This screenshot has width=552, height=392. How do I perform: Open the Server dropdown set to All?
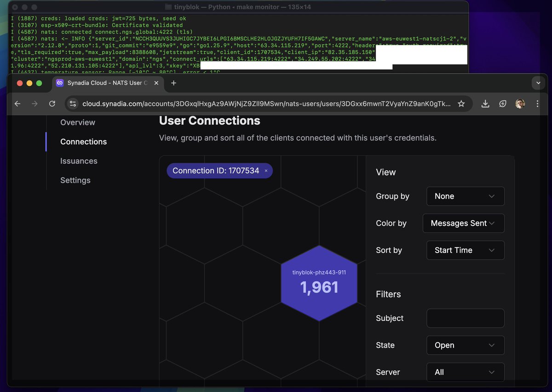[x=466, y=372]
